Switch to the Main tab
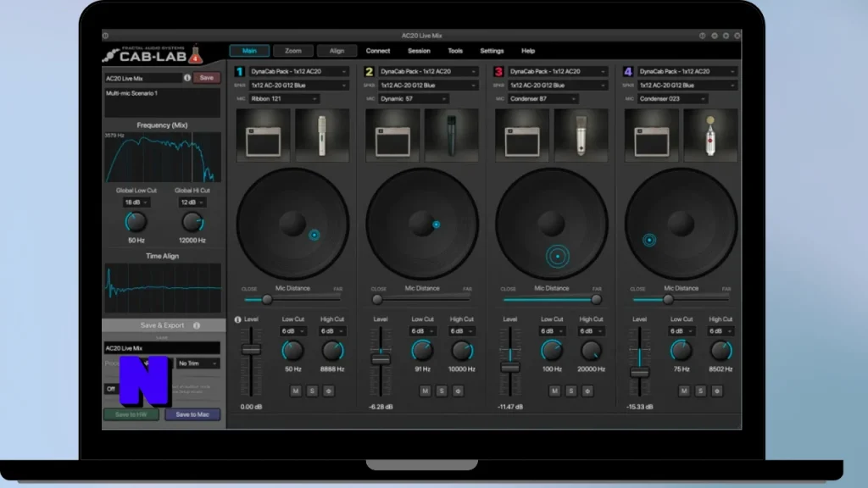 tap(250, 51)
